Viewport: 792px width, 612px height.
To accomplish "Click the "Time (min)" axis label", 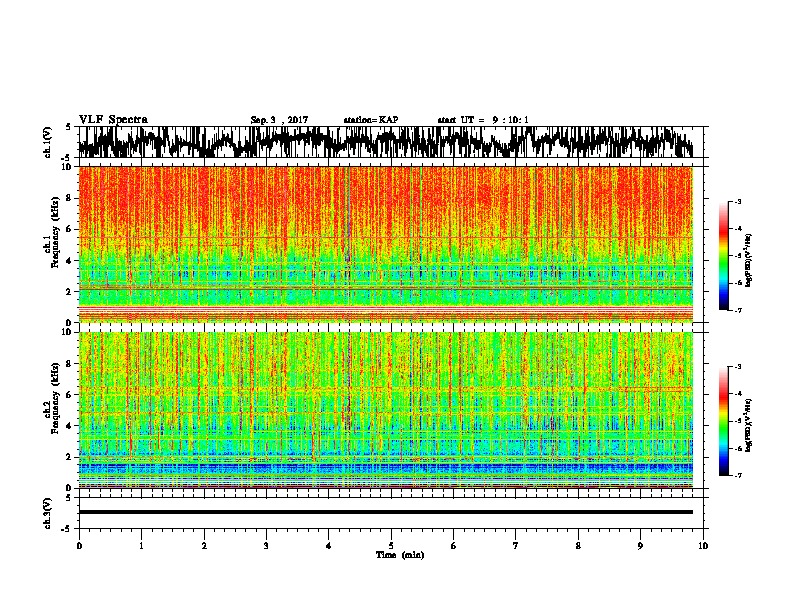I will tap(400, 555).
